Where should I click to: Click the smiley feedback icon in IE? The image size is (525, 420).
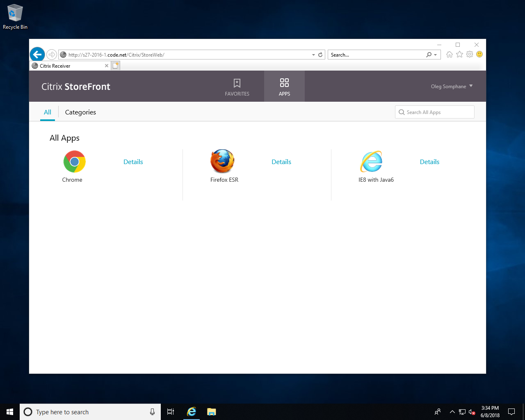pyautogui.click(x=479, y=54)
